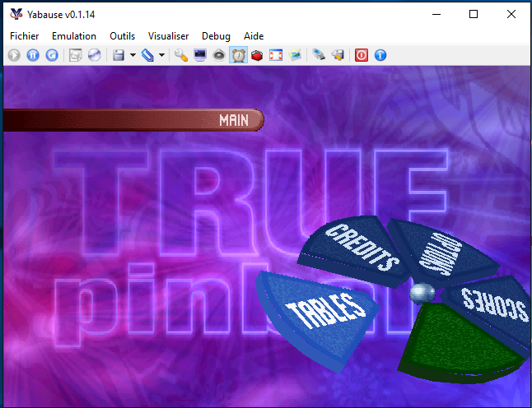Open settings with the wrench icon

tap(181, 55)
